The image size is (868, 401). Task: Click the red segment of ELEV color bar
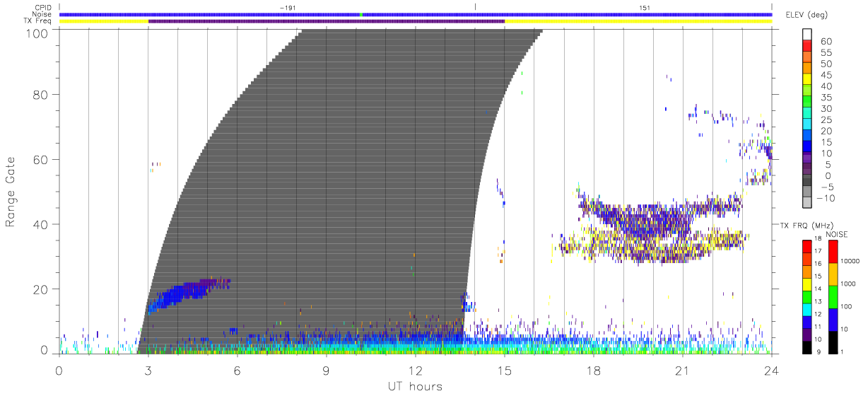[x=807, y=45]
